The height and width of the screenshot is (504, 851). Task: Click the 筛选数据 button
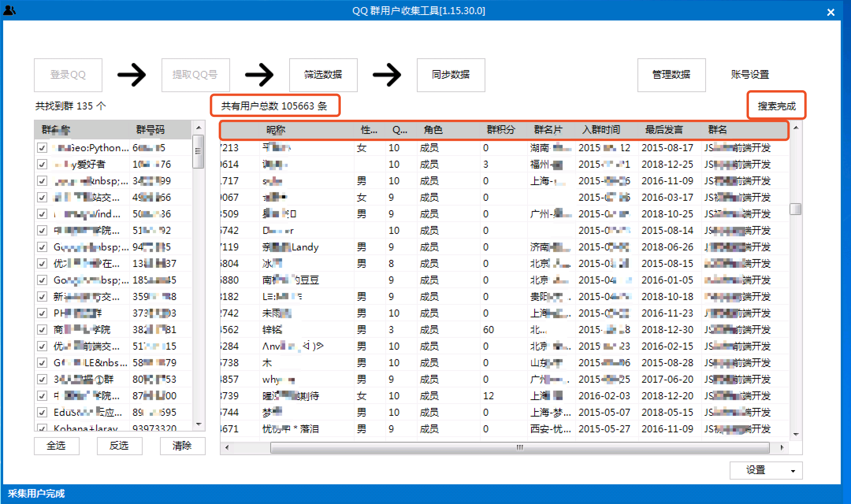click(323, 75)
